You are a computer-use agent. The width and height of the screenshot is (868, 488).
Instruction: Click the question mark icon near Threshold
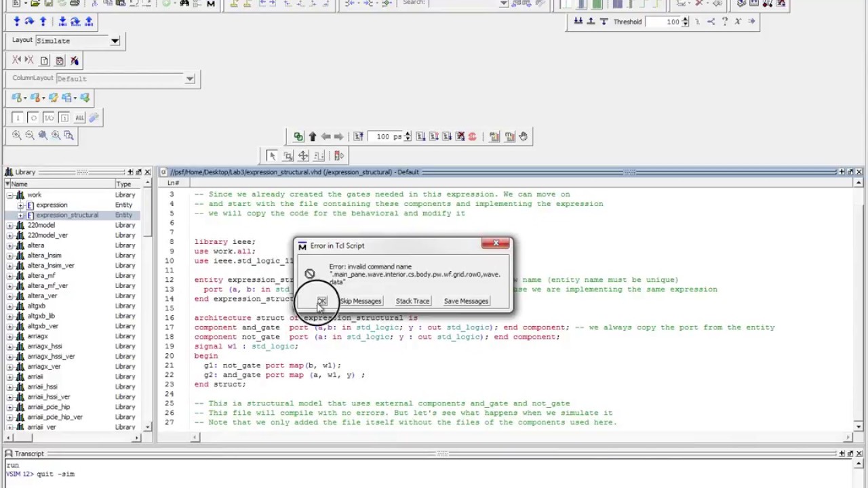pos(724,22)
